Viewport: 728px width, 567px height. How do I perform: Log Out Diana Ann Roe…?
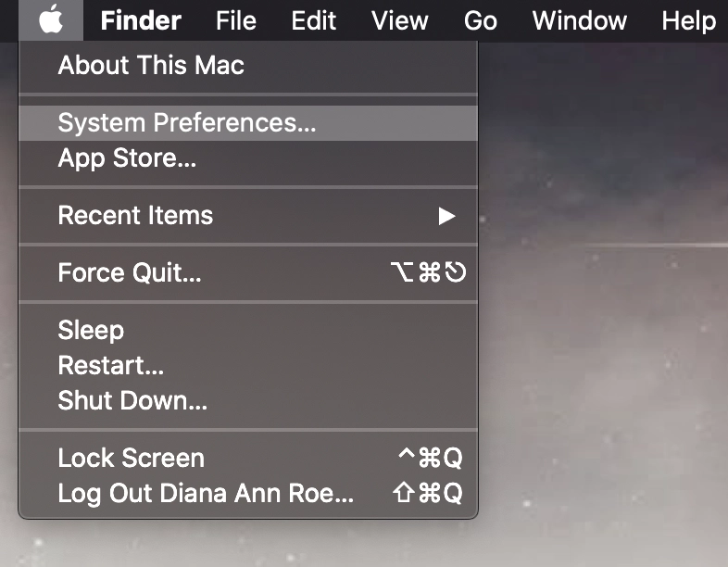pos(248,493)
